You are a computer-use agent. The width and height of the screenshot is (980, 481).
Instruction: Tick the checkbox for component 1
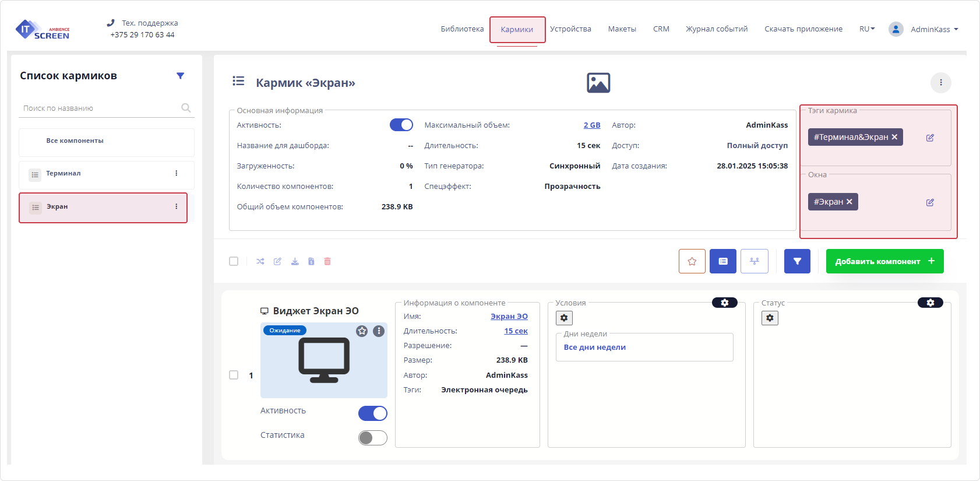(234, 375)
